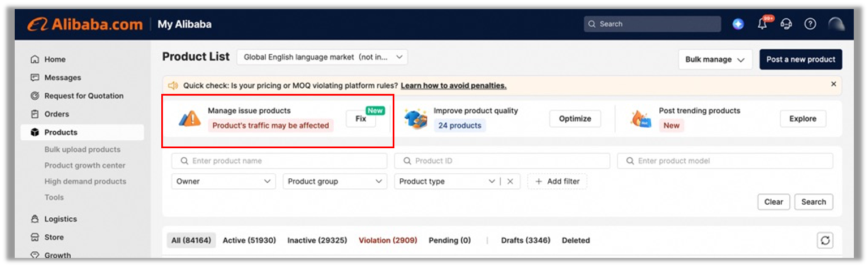
Task: Click the Request for Quotation target icon
Action: point(35,96)
